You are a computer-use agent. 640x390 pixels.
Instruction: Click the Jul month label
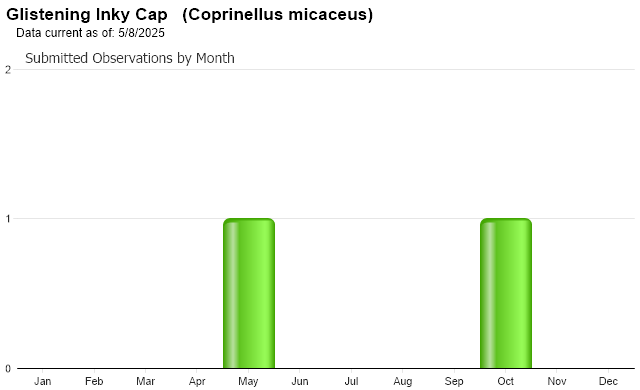351,381
